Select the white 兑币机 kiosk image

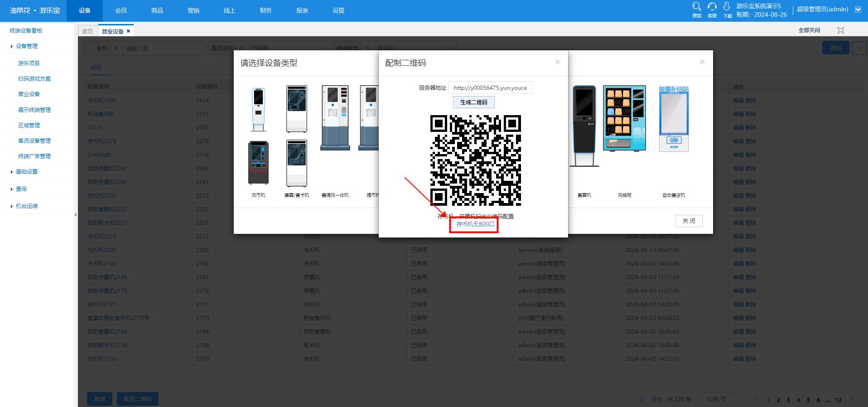[258, 110]
